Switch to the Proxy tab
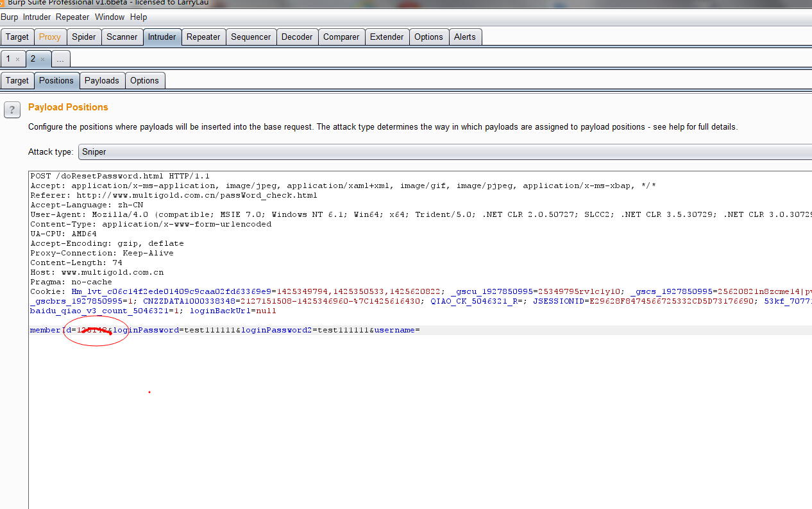This screenshot has height=509, width=812. click(50, 37)
